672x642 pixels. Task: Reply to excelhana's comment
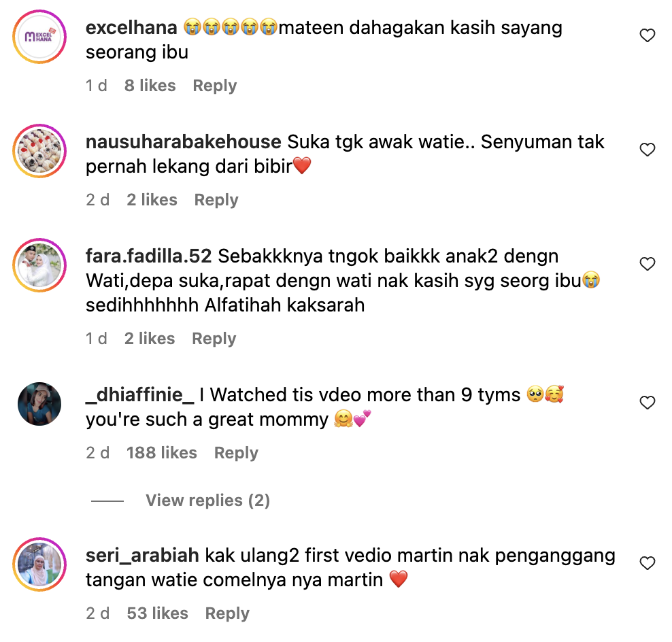point(215,86)
